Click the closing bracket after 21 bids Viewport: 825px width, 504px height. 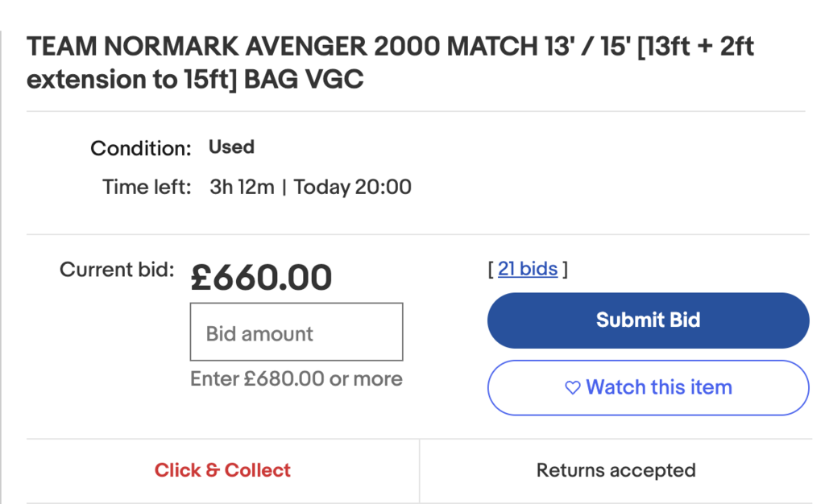point(565,269)
